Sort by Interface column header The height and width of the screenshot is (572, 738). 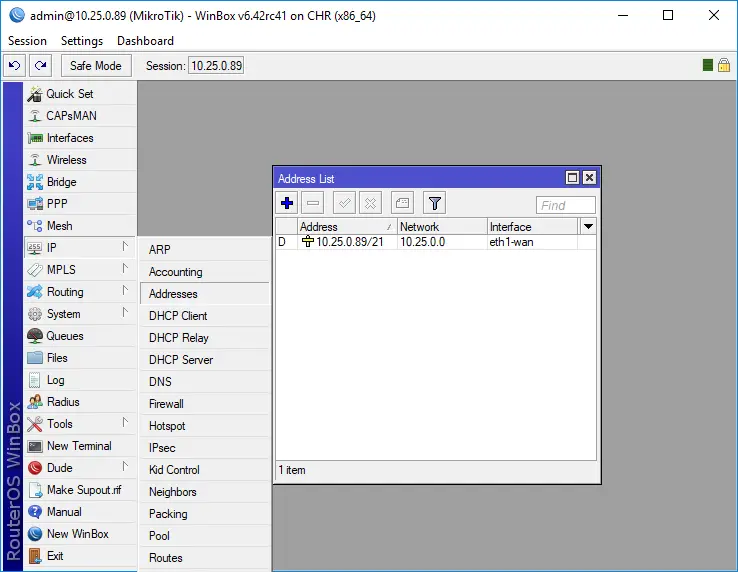[x=532, y=226]
